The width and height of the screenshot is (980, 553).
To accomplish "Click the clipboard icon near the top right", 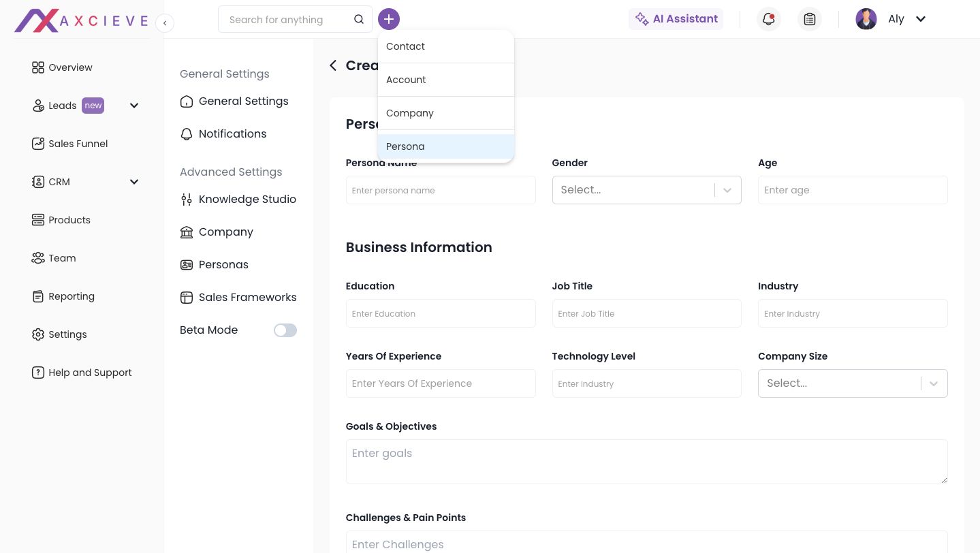I will click(809, 19).
